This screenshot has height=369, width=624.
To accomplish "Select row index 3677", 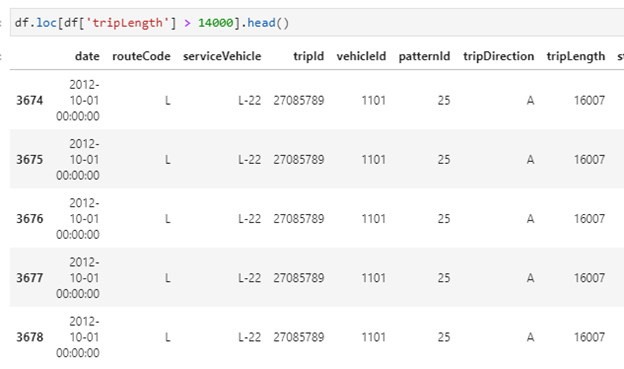I will [x=29, y=278].
